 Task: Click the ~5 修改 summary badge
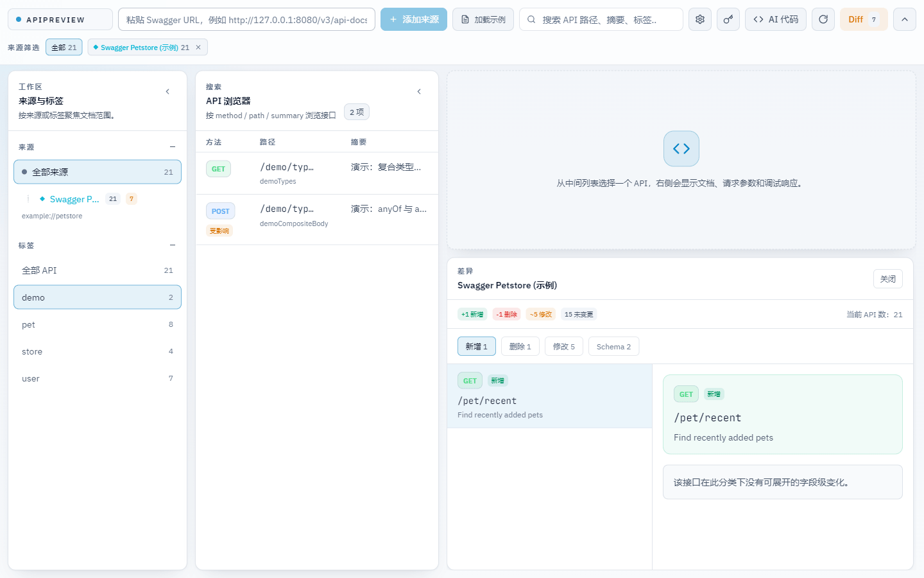pos(541,315)
